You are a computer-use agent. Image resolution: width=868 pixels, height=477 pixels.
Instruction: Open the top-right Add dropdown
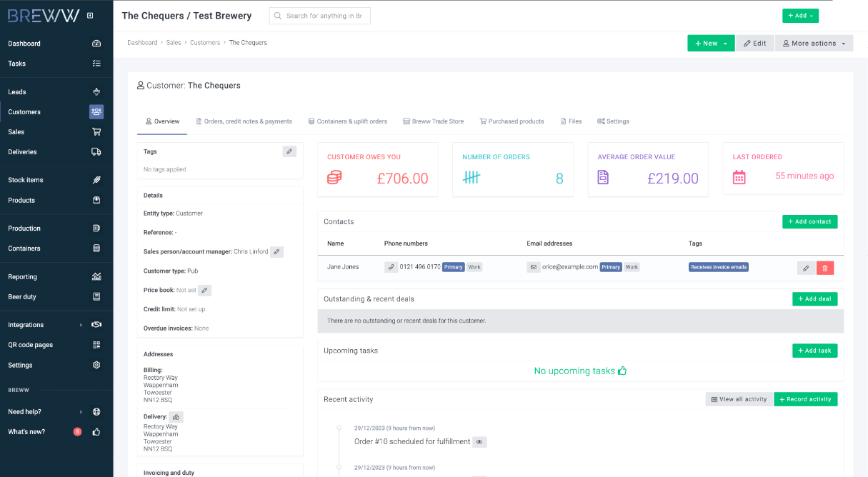pyautogui.click(x=800, y=16)
